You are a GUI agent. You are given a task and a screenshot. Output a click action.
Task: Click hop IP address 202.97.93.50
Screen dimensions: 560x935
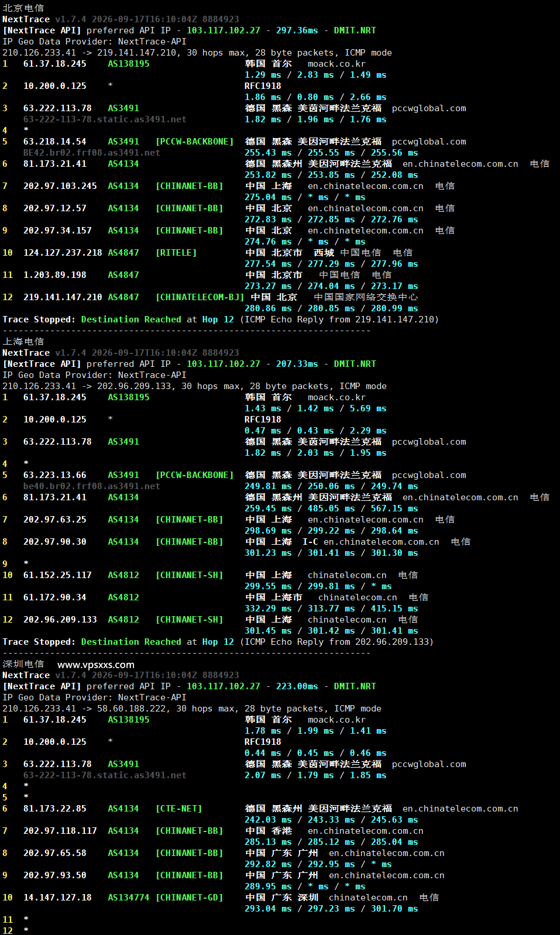pyautogui.click(x=55, y=875)
